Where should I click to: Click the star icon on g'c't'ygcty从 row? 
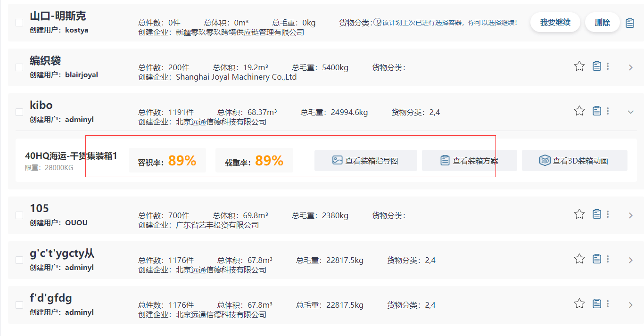(x=579, y=259)
